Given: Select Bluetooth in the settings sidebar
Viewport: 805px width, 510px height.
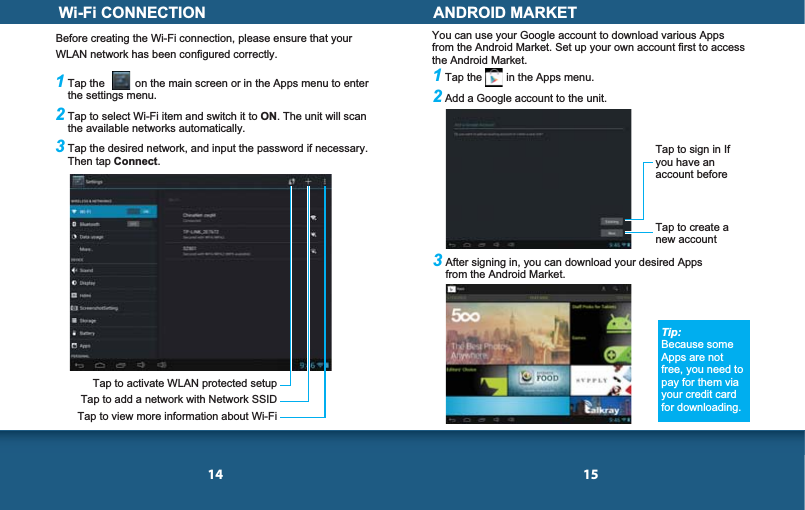Looking at the screenshot, I should click(113, 224).
